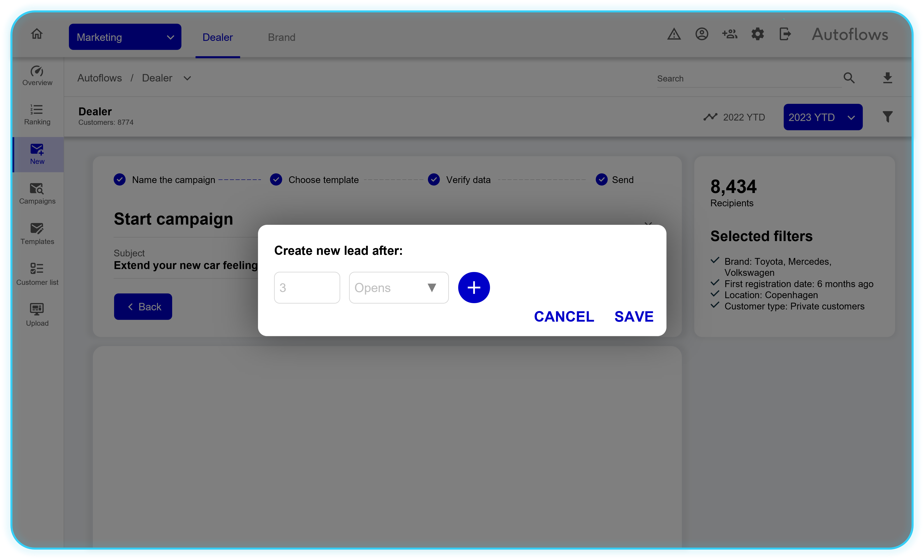Open the user account profile icon
Screen dimensions: 924x560
(702, 34)
